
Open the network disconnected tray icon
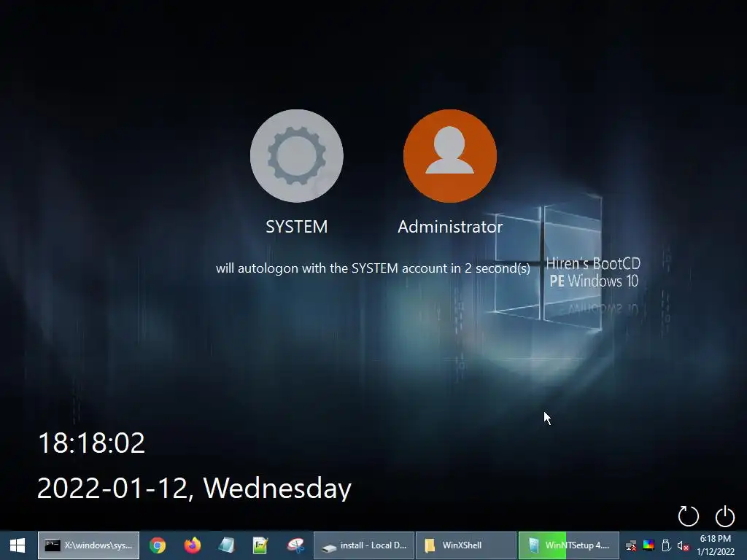[x=631, y=545]
